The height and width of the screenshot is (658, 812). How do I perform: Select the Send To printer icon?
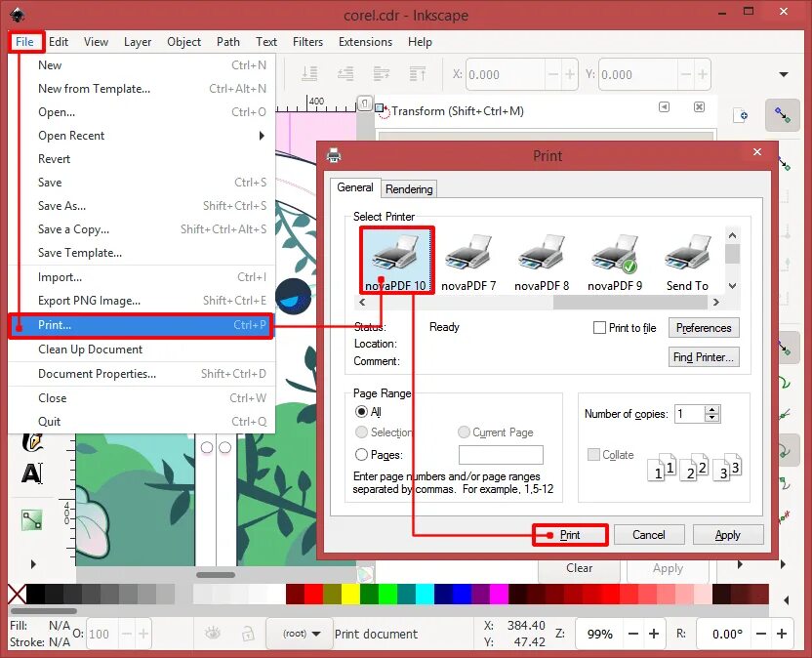(687, 261)
